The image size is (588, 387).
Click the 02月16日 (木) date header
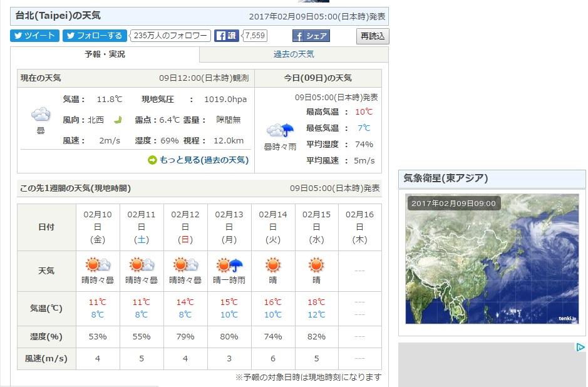pyautogui.click(x=359, y=227)
